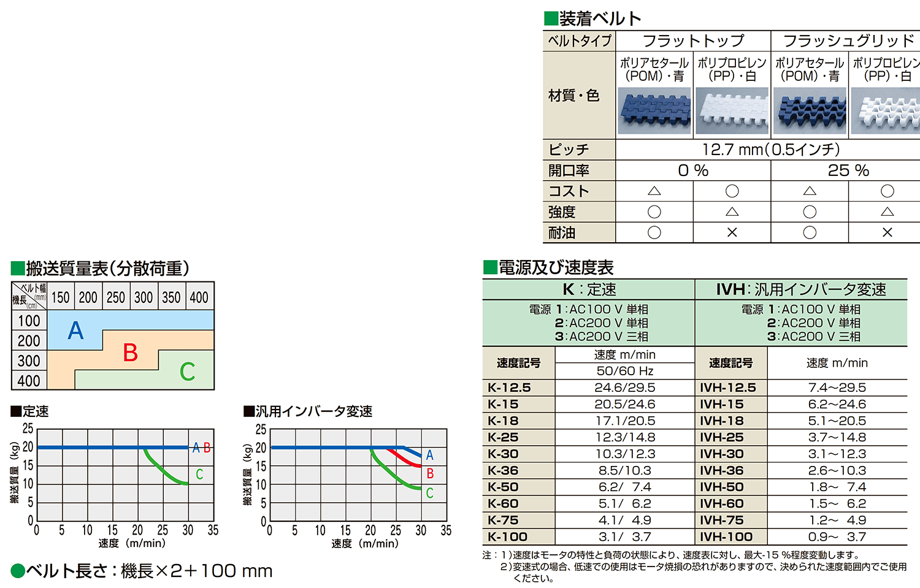This screenshot has width=920, height=588.
Task: Click the フラッシュグリッド column header
Action: (848, 41)
